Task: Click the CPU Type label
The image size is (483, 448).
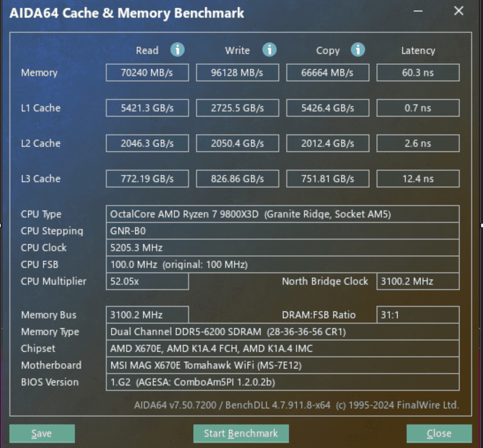Action: pos(41,215)
